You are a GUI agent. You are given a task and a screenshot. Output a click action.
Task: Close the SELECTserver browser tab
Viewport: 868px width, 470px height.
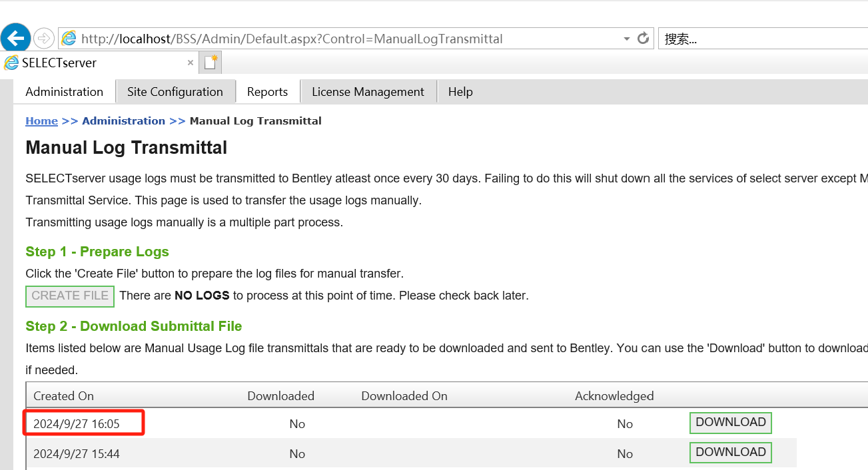[191, 63]
